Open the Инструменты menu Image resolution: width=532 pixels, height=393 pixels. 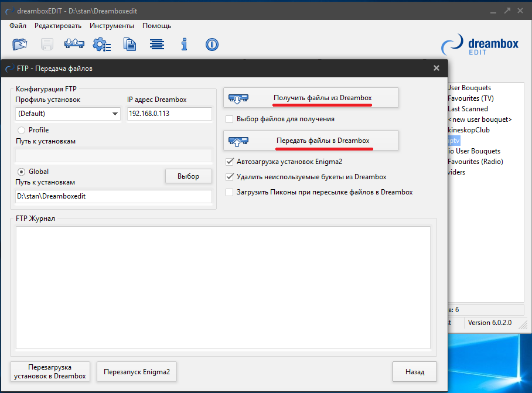point(112,26)
